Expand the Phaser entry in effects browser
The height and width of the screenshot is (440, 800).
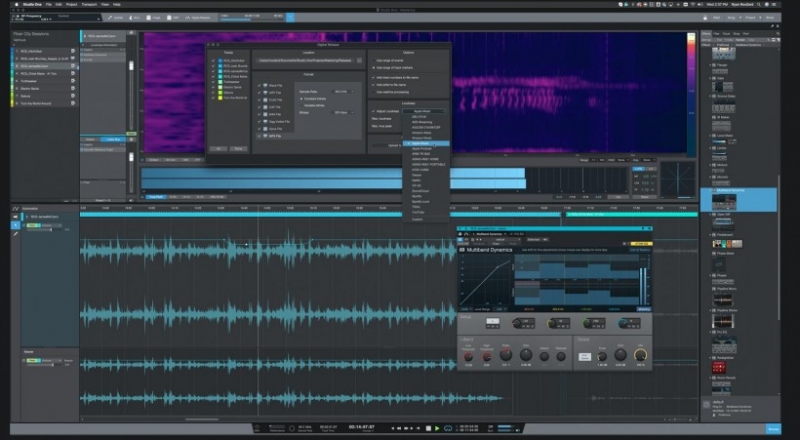tap(710, 275)
